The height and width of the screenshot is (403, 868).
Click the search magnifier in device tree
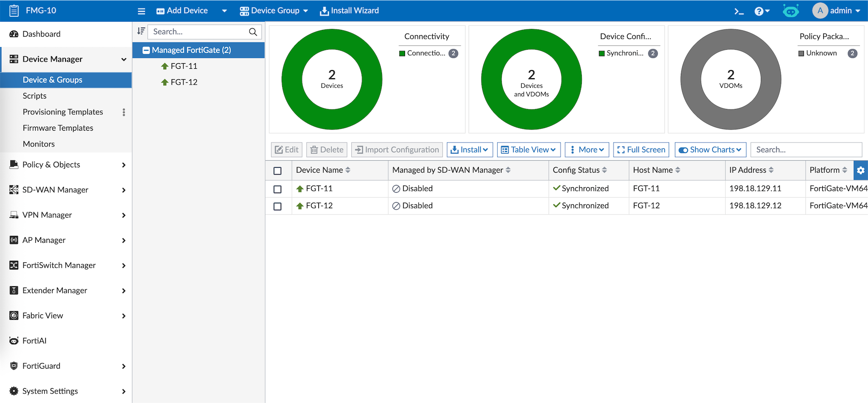(253, 32)
